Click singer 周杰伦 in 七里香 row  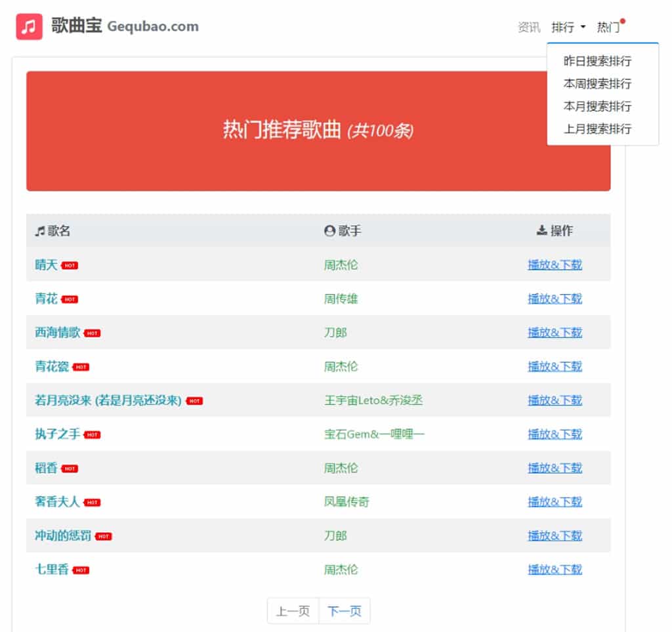[x=341, y=570]
